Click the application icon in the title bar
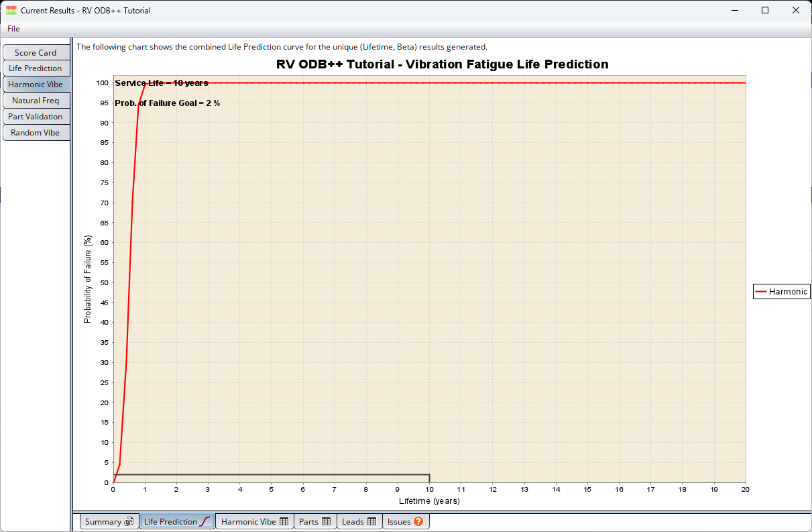 coord(11,11)
